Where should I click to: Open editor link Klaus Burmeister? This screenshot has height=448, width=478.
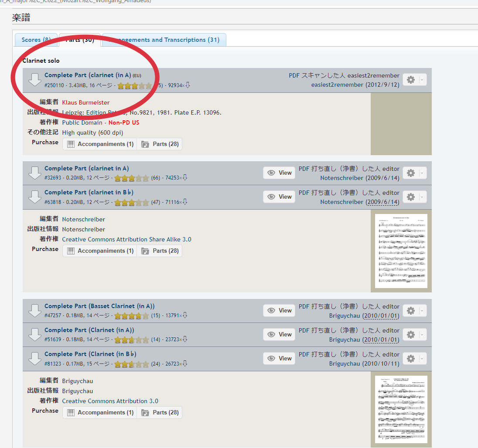(86, 102)
